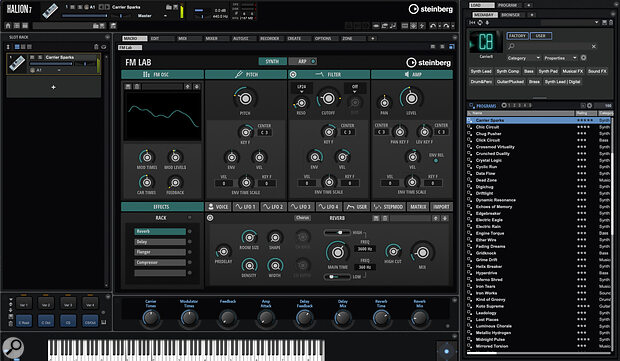Filter by the Guitar/Plucked tag

click(x=510, y=81)
